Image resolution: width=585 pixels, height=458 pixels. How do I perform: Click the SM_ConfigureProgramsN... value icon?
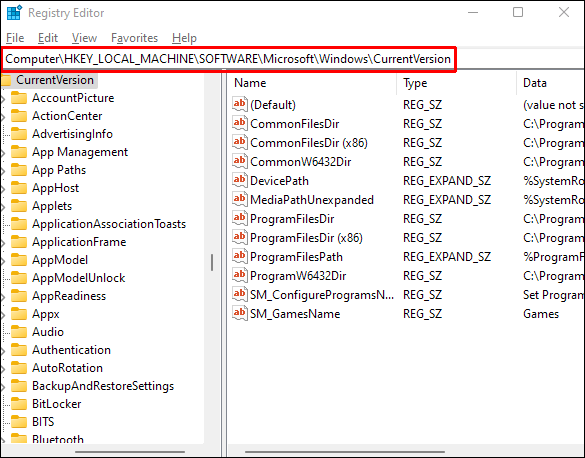(240, 294)
